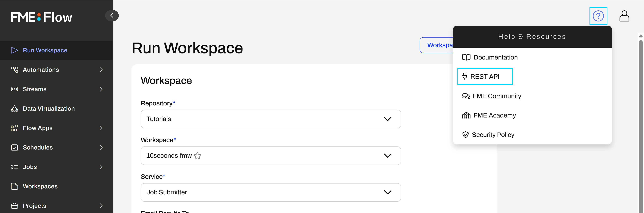Select the Automations icon in sidebar
This screenshot has width=644, height=213.
tap(14, 70)
